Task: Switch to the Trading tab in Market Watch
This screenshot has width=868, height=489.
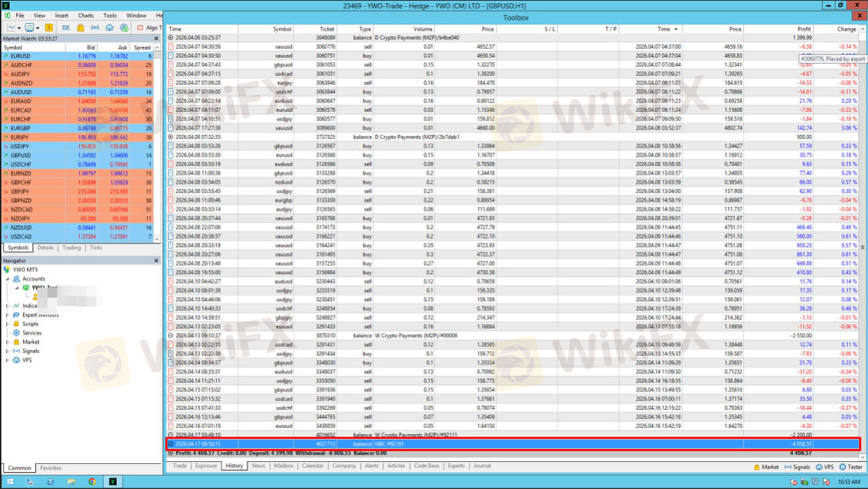Action: point(72,248)
